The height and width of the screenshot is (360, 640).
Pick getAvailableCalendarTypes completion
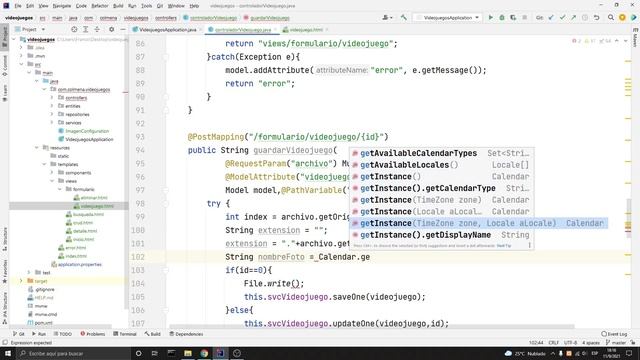pyautogui.click(x=442, y=153)
